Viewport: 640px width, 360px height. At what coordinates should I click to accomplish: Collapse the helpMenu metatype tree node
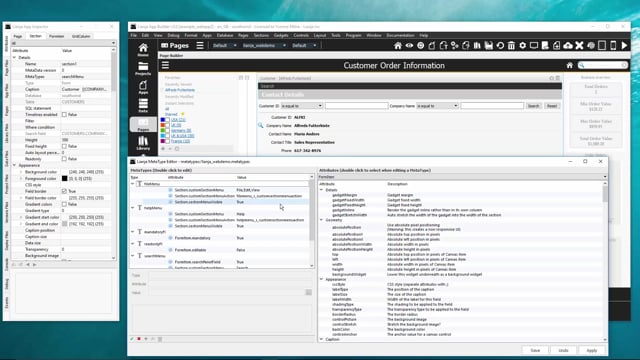pyautogui.click(x=133, y=208)
